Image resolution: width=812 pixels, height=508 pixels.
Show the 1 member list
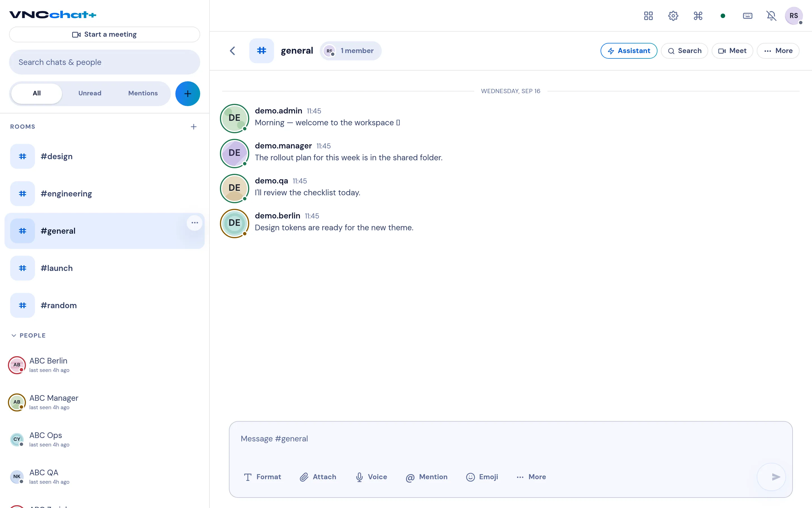(x=350, y=51)
